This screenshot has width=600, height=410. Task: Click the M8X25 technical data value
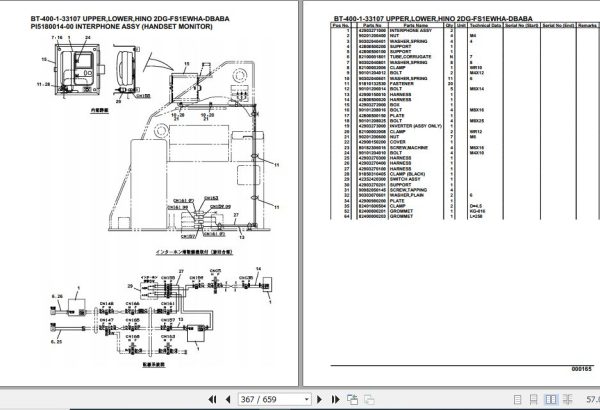(477, 121)
